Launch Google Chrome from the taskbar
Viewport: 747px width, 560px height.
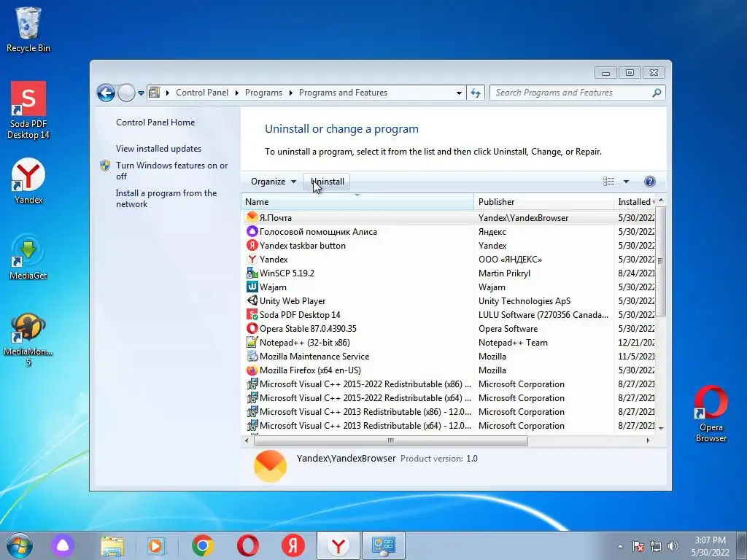click(x=203, y=545)
